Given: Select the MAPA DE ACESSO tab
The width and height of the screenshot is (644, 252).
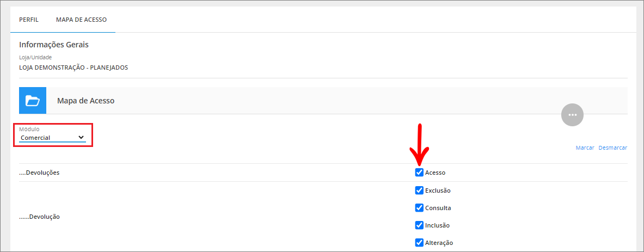Looking at the screenshot, I should point(81,20).
